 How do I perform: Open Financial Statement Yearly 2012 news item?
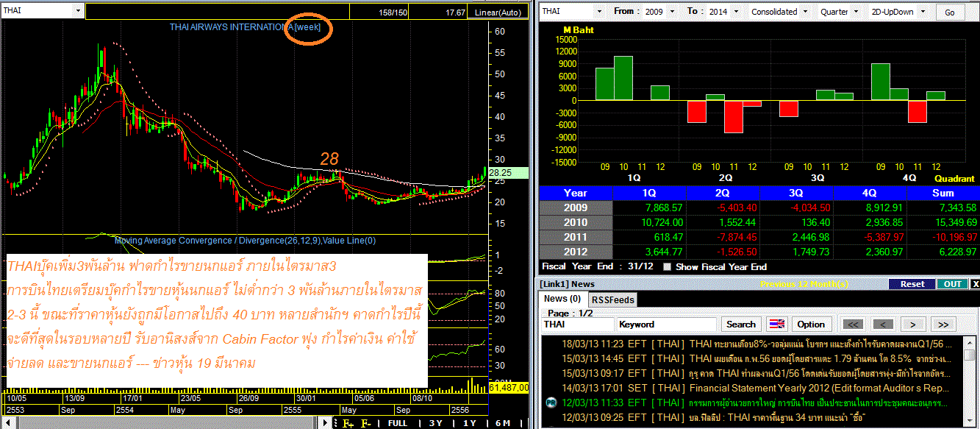[x=757, y=388]
